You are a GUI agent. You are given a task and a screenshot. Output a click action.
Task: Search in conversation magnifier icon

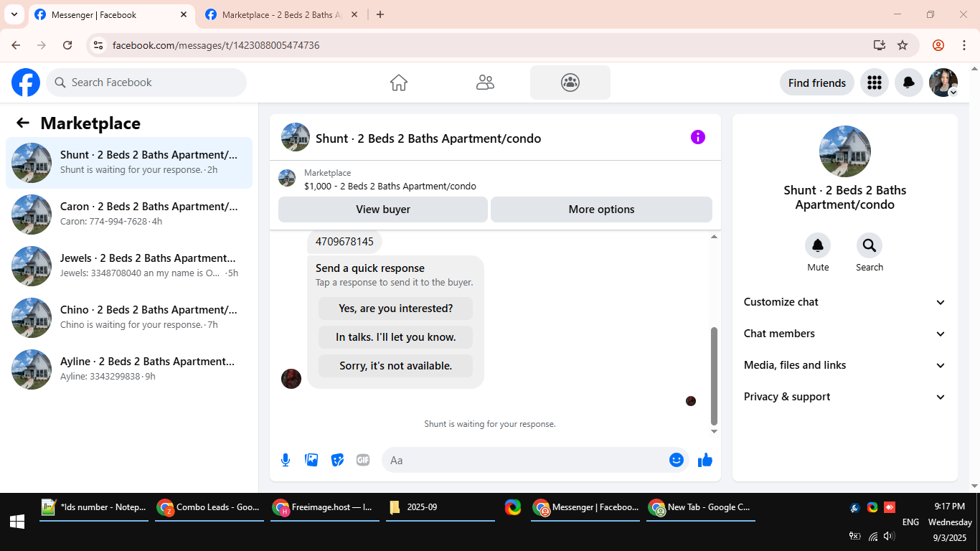870,246
